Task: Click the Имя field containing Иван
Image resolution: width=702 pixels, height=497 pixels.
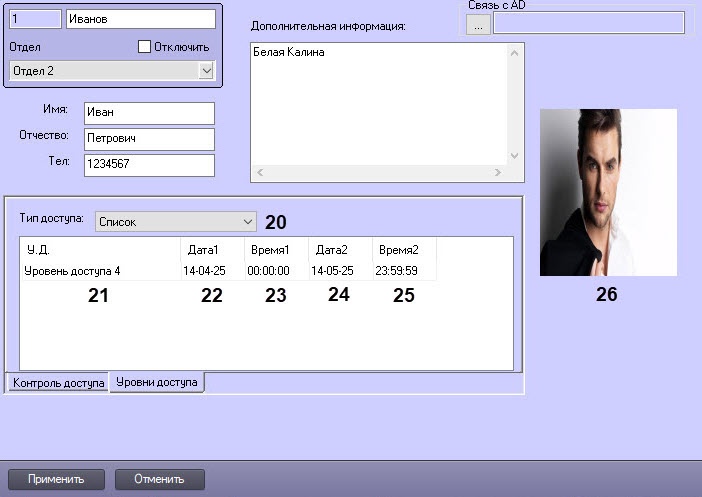Action: [x=149, y=113]
